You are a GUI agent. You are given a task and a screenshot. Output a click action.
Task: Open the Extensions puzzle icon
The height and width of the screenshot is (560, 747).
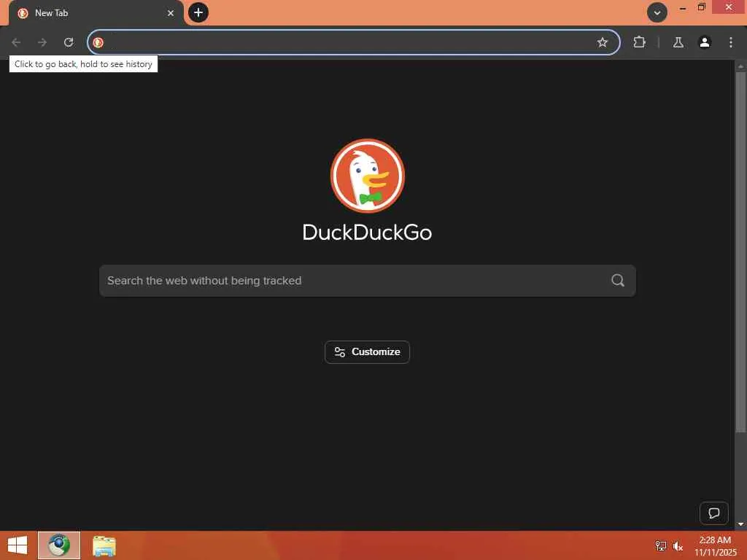(x=639, y=42)
